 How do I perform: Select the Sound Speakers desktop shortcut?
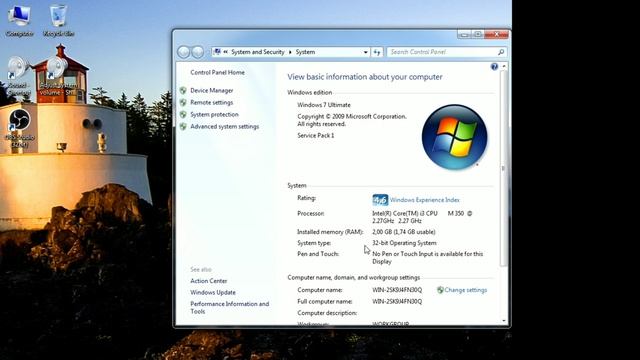pyautogui.click(x=18, y=76)
